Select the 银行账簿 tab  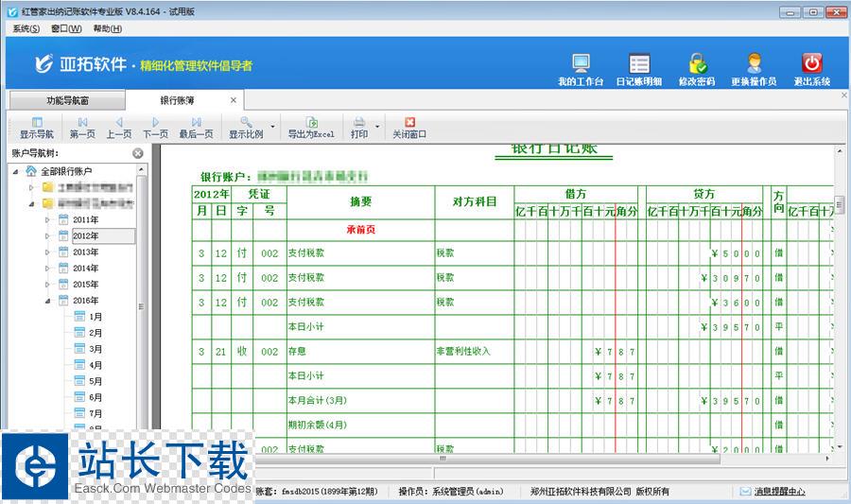(x=177, y=100)
